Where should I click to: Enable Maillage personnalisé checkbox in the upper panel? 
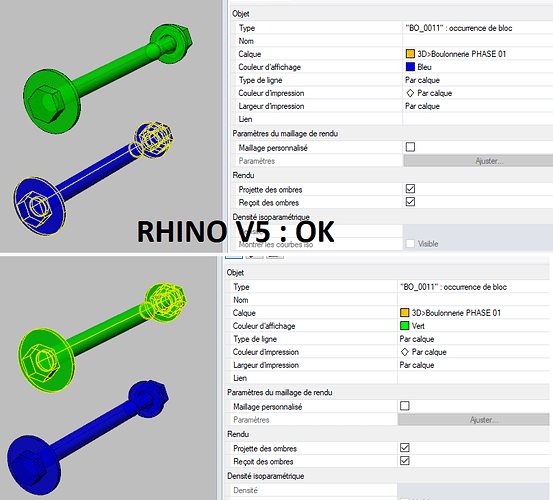pyautogui.click(x=410, y=147)
